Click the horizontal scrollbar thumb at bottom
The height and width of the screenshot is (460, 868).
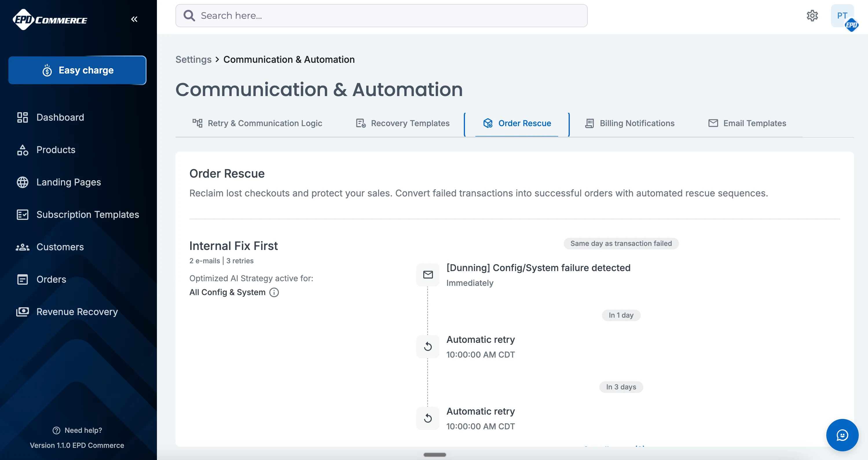click(435, 455)
